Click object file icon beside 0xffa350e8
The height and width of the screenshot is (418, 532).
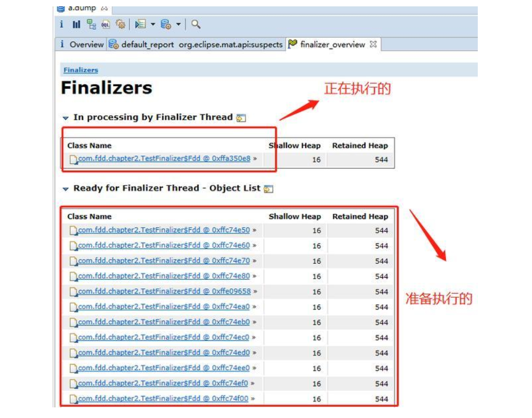(x=73, y=160)
